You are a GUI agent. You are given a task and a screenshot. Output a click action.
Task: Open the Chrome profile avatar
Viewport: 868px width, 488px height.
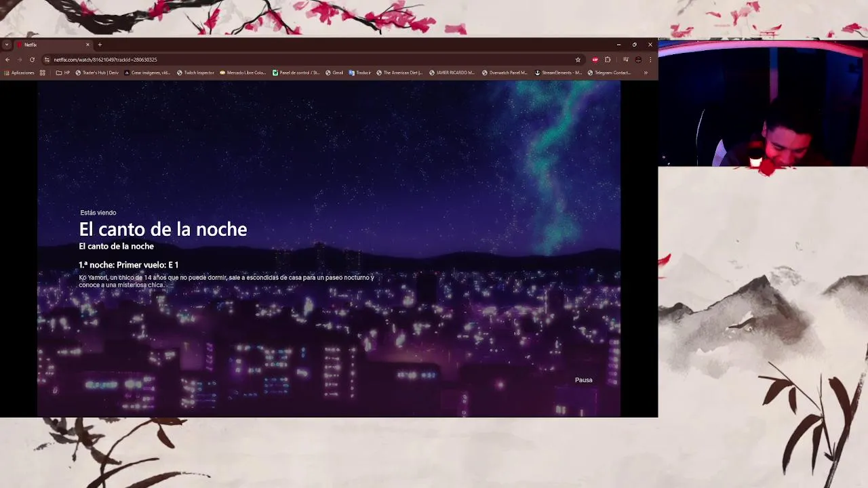click(x=638, y=60)
